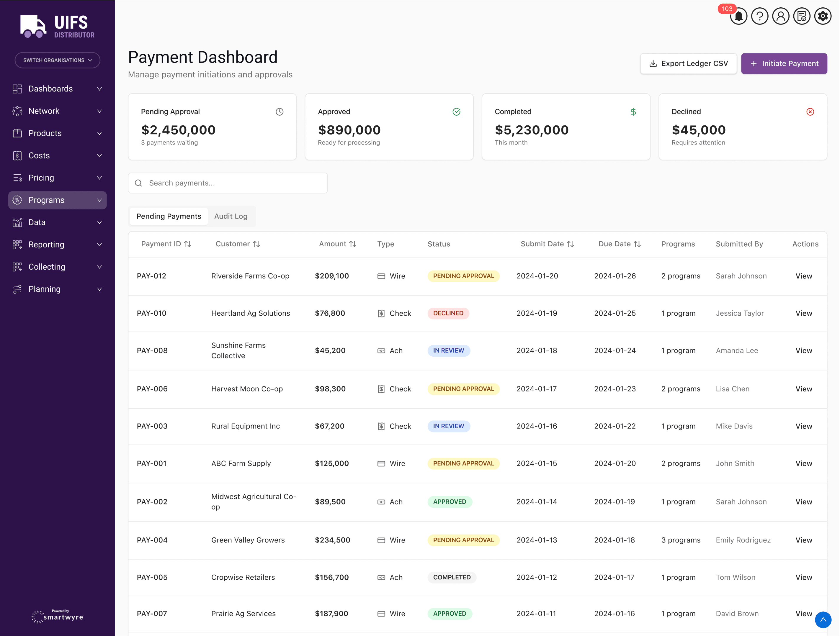Open the notifications bell icon
This screenshot has height=636, width=840.
(738, 16)
